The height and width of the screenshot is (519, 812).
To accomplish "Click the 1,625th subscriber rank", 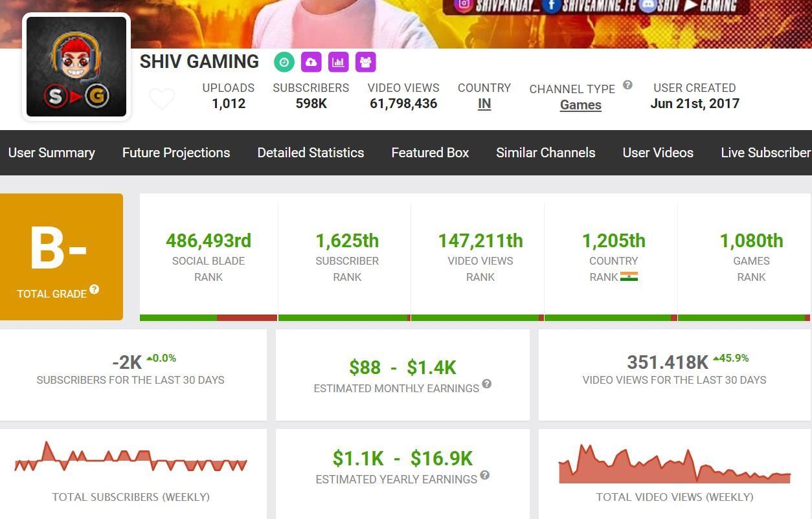I will [x=347, y=241].
